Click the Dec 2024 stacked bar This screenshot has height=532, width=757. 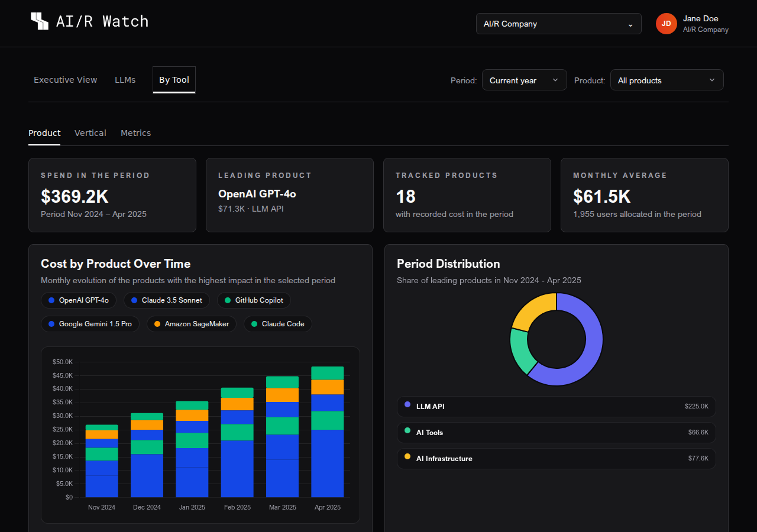coord(147,455)
